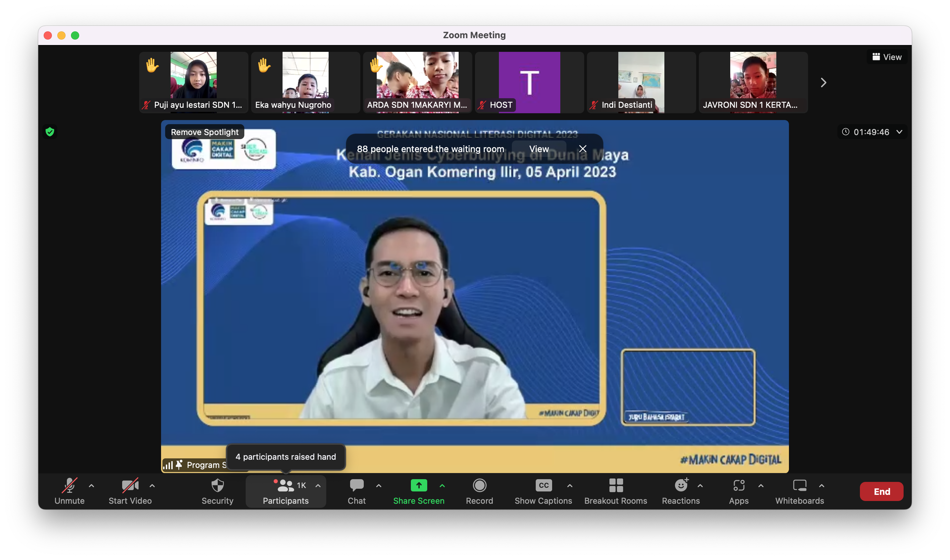Image resolution: width=950 pixels, height=560 pixels.
Task: Open the View layout menu
Action: (x=887, y=57)
